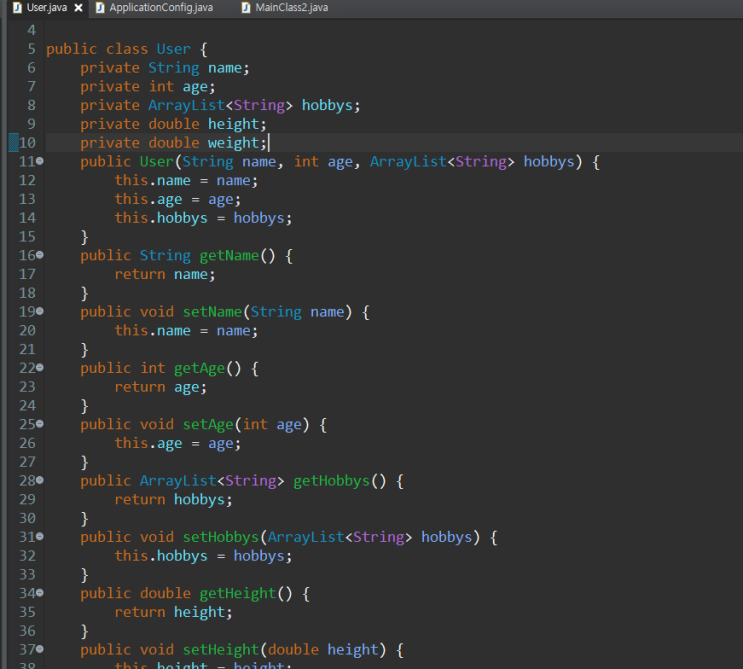Click 'this.name' on line 12
Image resolution: width=743 pixels, height=669 pixels.
tap(153, 181)
